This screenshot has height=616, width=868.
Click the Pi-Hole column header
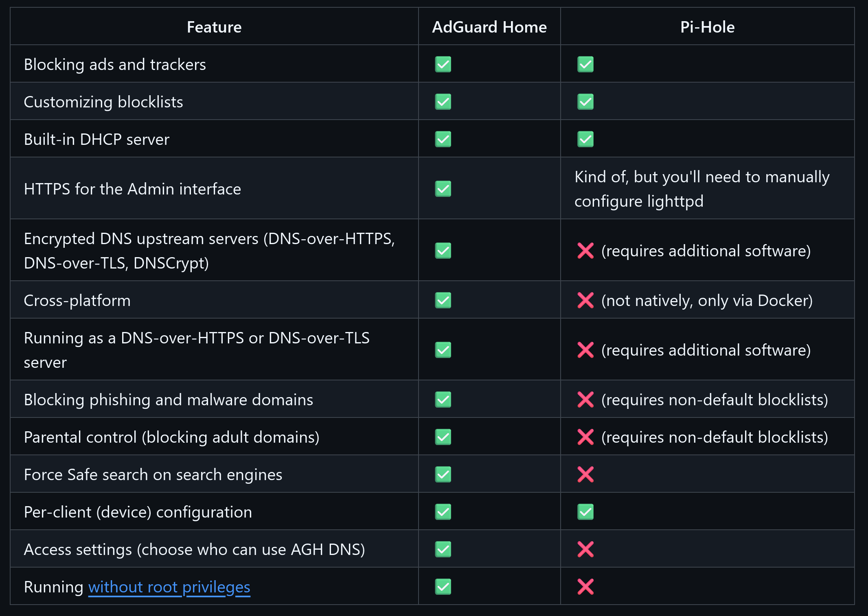pyautogui.click(x=707, y=27)
